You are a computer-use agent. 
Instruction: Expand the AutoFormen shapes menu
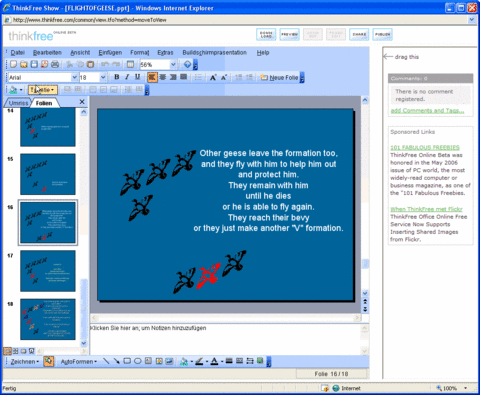tap(79, 362)
